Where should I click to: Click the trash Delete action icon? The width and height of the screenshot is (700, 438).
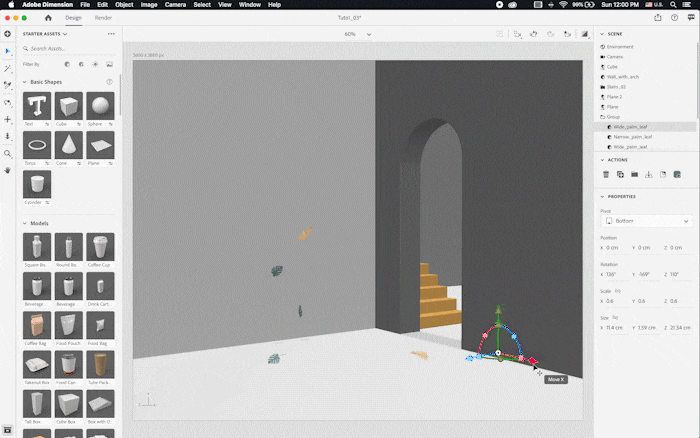pos(605,174)
